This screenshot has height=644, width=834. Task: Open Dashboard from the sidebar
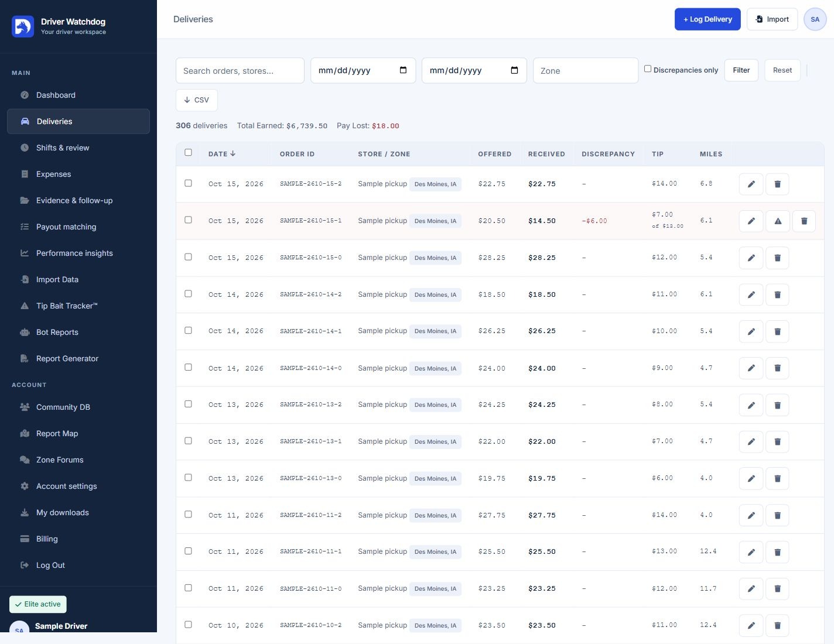[x=78, y=95]
